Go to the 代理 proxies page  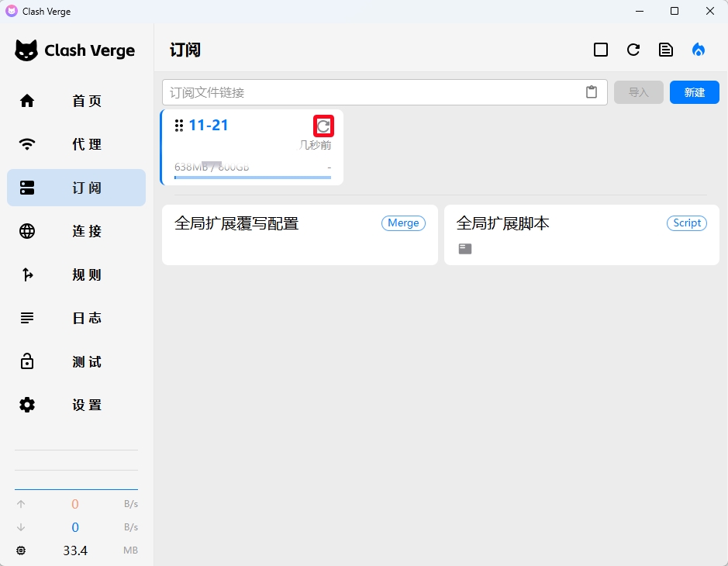click(76, 144)
